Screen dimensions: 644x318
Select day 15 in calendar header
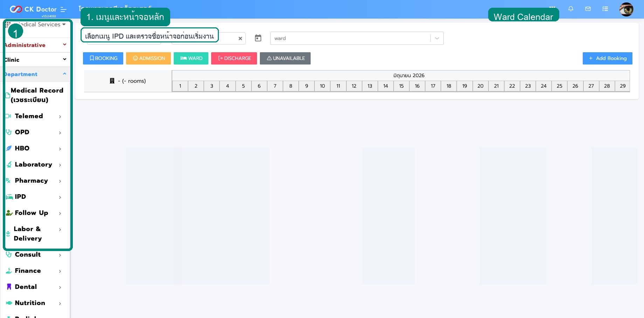click(x=401, y=86)
